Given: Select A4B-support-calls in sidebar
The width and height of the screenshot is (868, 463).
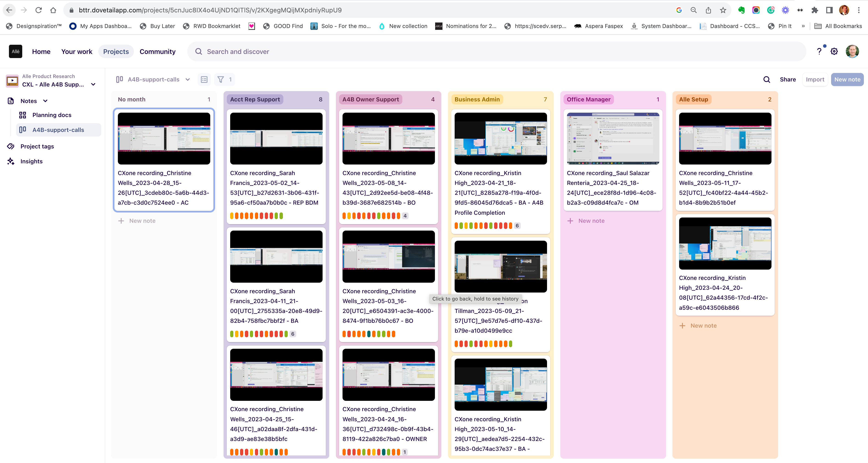Looking at the screenshot, I should (58, 130).
